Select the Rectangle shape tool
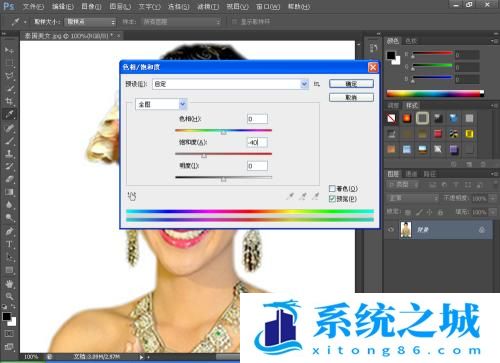The width and height of the screenshot is (500, 363). tap(9, 270)
